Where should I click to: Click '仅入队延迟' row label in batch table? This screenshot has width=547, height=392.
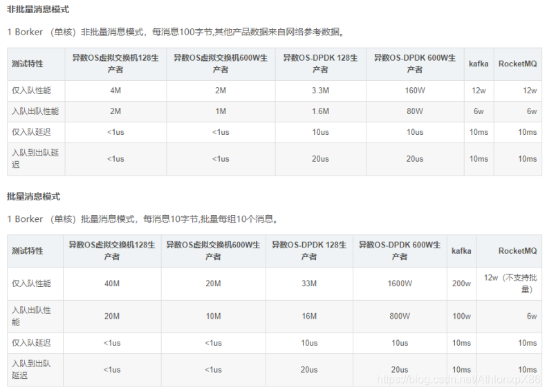35,343
